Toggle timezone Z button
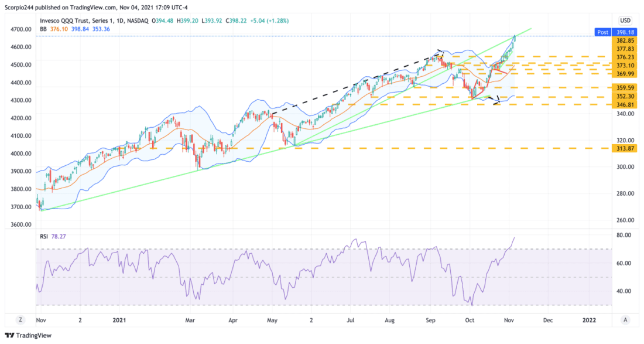The image size is (644, 344). tap(20, 320)
